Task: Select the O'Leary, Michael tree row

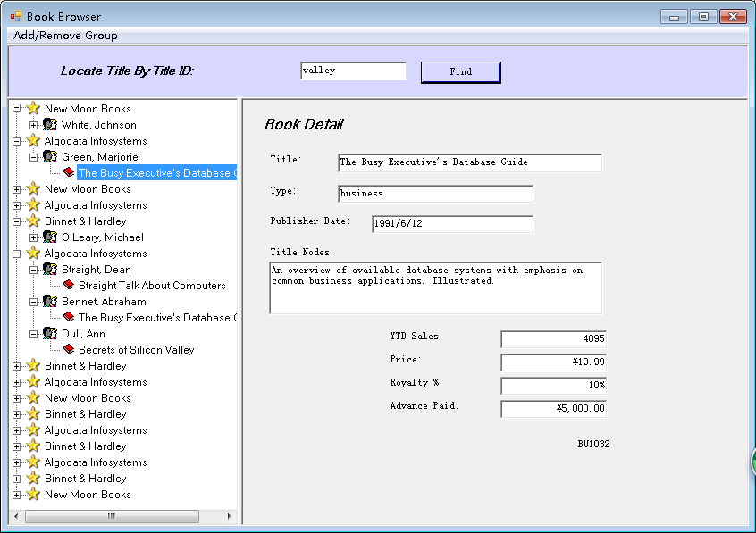Action: tap(103, 237)
